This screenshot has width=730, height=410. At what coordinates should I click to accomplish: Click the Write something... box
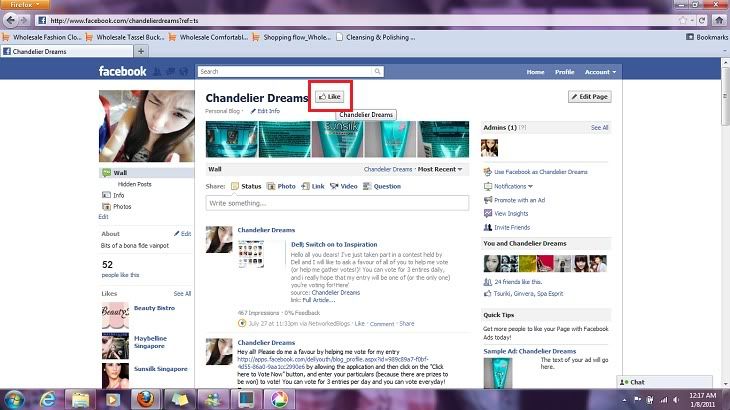click(337, 203)
